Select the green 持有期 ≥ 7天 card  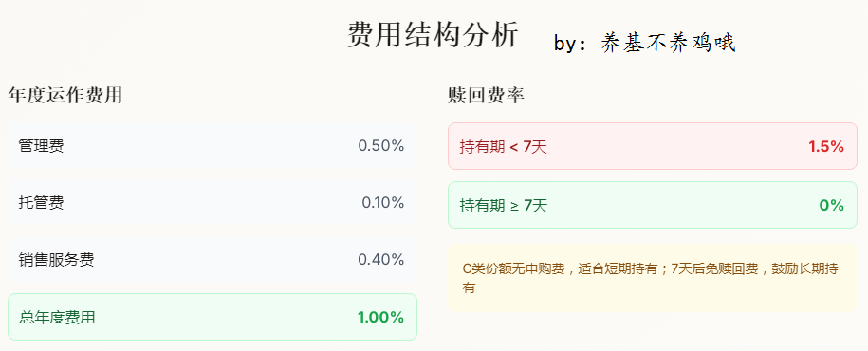(x=652, y=205)
